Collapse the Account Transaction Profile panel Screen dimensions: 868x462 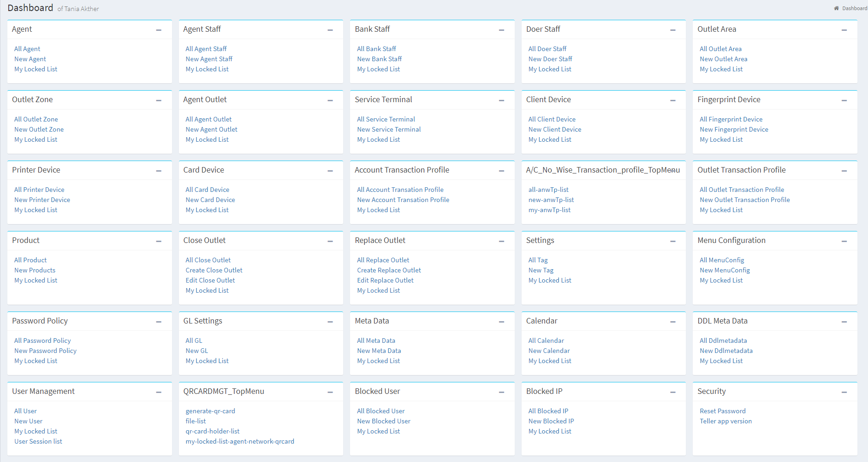pos(501,171)
